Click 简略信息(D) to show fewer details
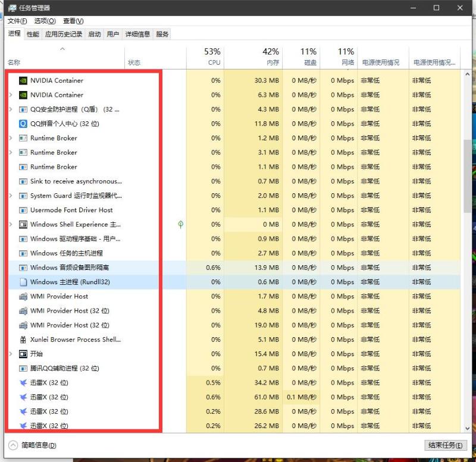The height and width of the screenshot is (462, 476). tap(39, 445)
